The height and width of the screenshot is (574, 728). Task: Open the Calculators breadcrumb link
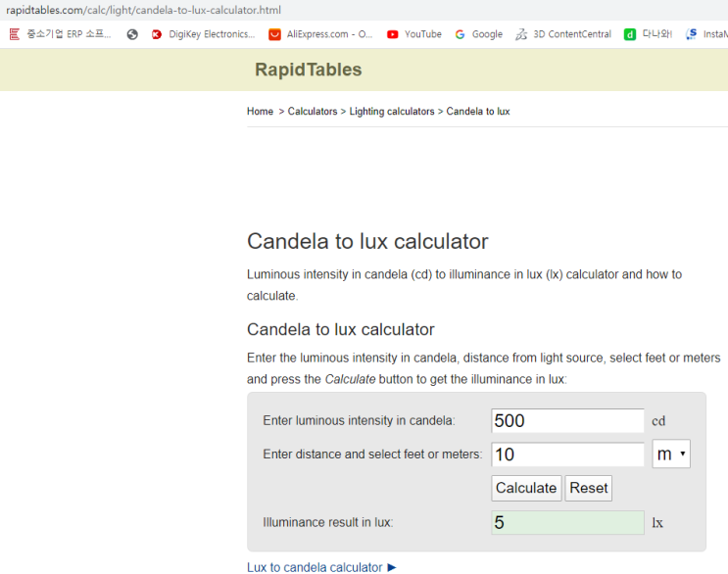(313, 112)
